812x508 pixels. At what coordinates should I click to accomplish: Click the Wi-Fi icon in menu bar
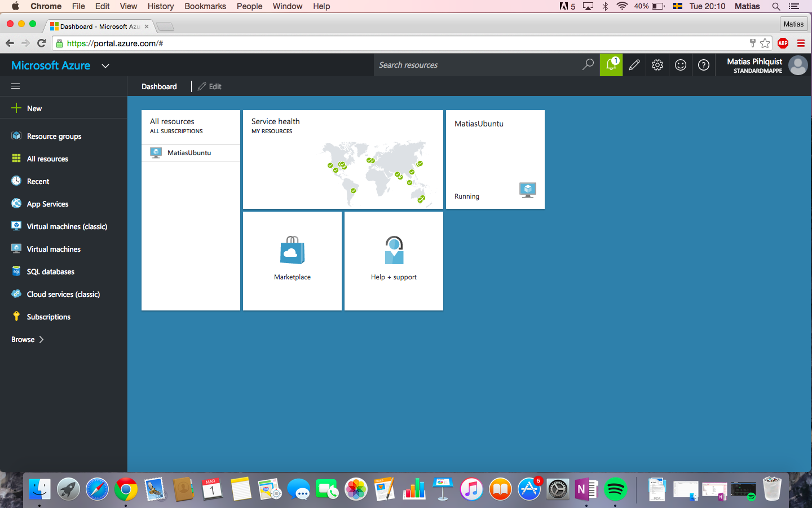(622, 6)
